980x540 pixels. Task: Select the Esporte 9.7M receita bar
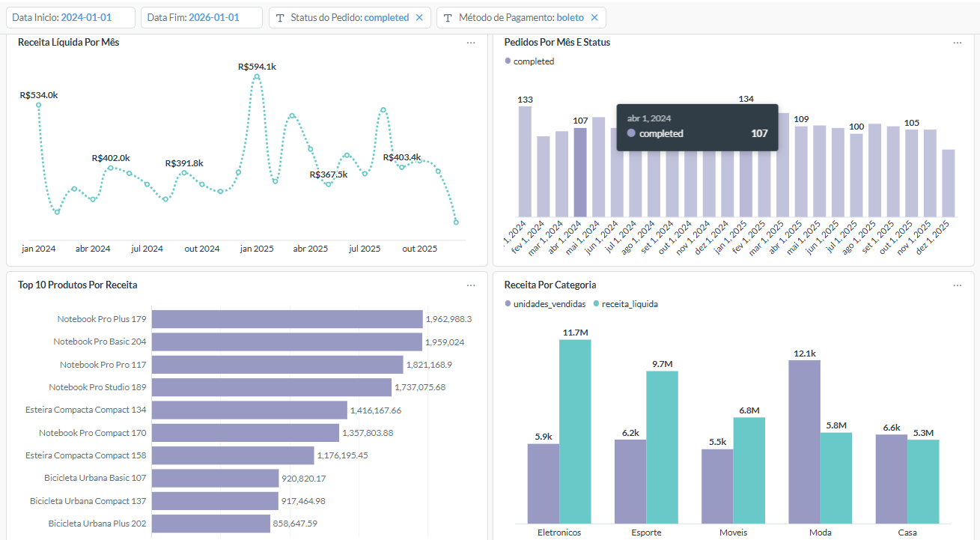pyautogui.click(x=662, y=448)
